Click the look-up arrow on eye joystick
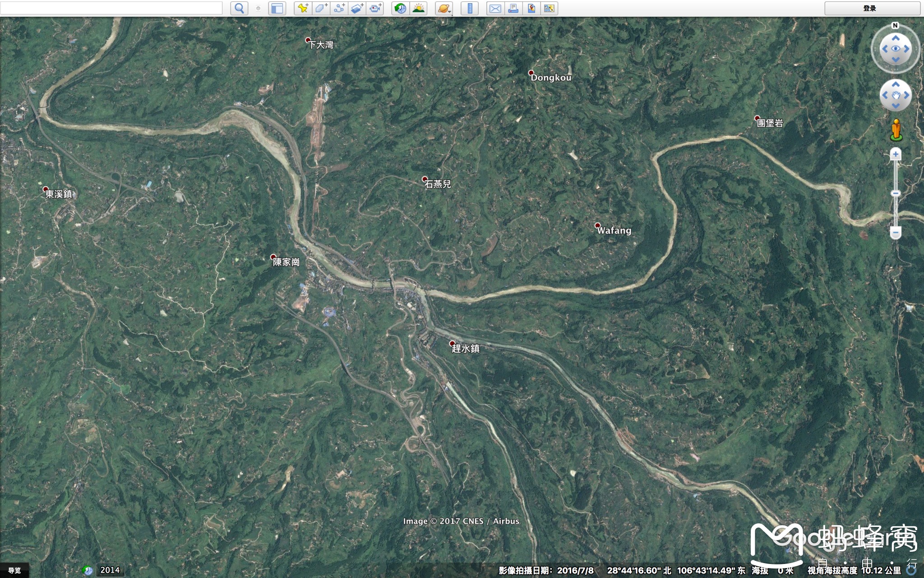 tap(896, 38)
